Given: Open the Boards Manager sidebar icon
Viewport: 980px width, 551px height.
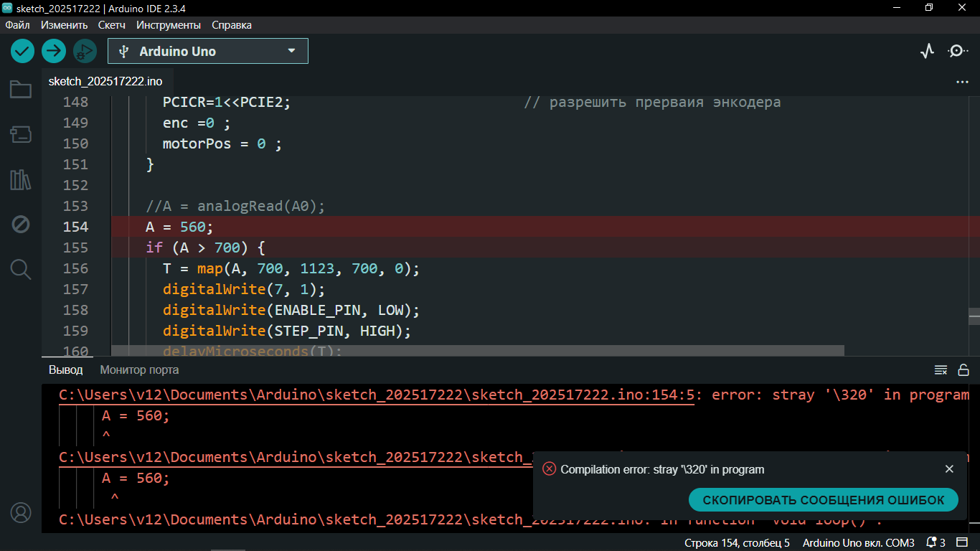Looking at the screenshot, I should (21, 134).
